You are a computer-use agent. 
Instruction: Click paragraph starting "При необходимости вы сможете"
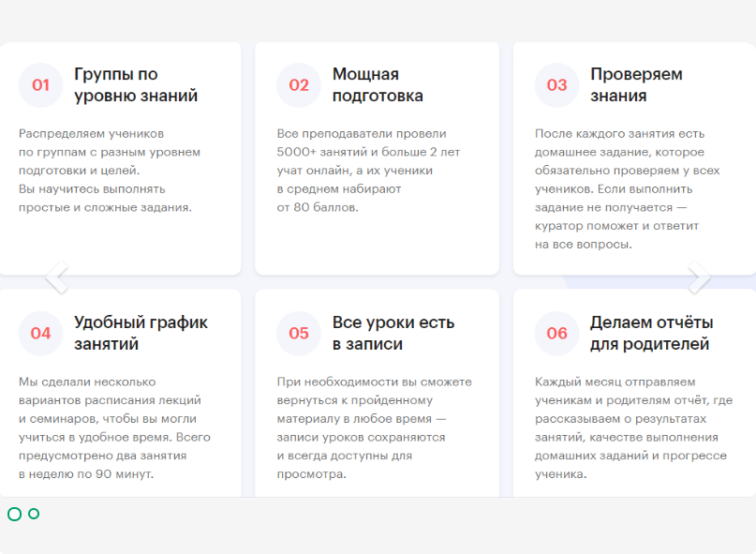pos(374,427)
